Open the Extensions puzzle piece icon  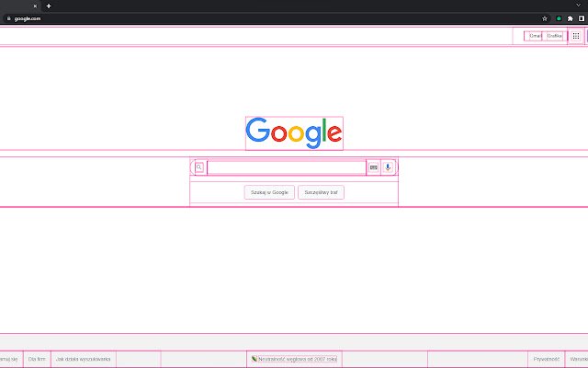click(570, 18)
